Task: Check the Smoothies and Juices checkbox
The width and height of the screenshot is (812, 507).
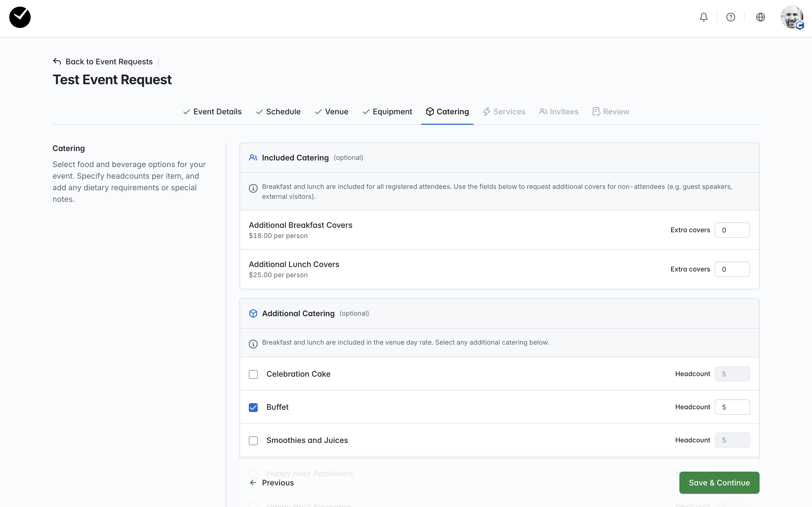Action: click(x=253, y=441)
